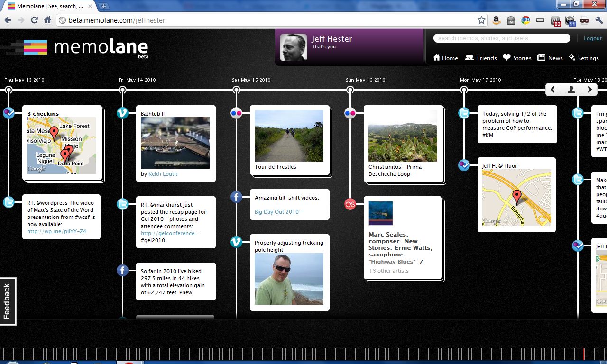This screenshot has width=607, height=364.
Task: Click the Logout link
Action: point(592,38)
